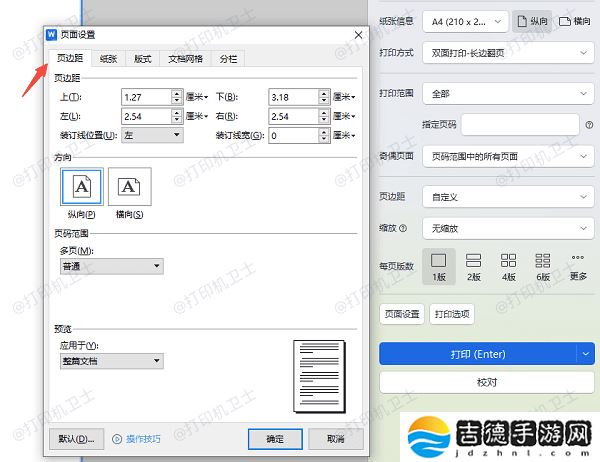Click the 上(T) margin input field

146,97
